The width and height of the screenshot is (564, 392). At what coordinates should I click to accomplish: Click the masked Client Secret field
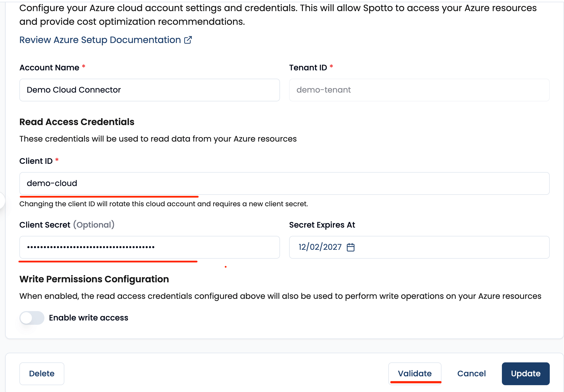pos(150,247)
